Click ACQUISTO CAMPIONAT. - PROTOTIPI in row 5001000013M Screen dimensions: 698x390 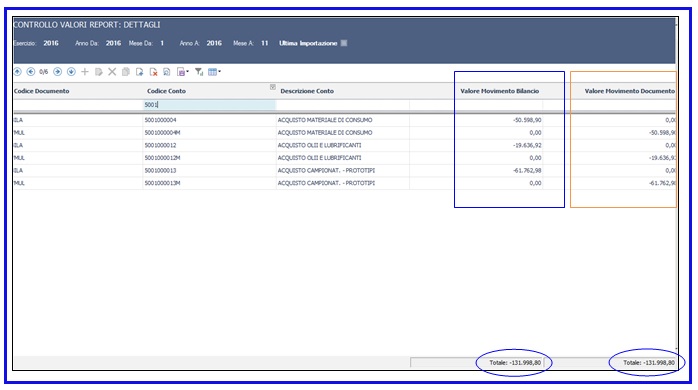pos(326,183)
